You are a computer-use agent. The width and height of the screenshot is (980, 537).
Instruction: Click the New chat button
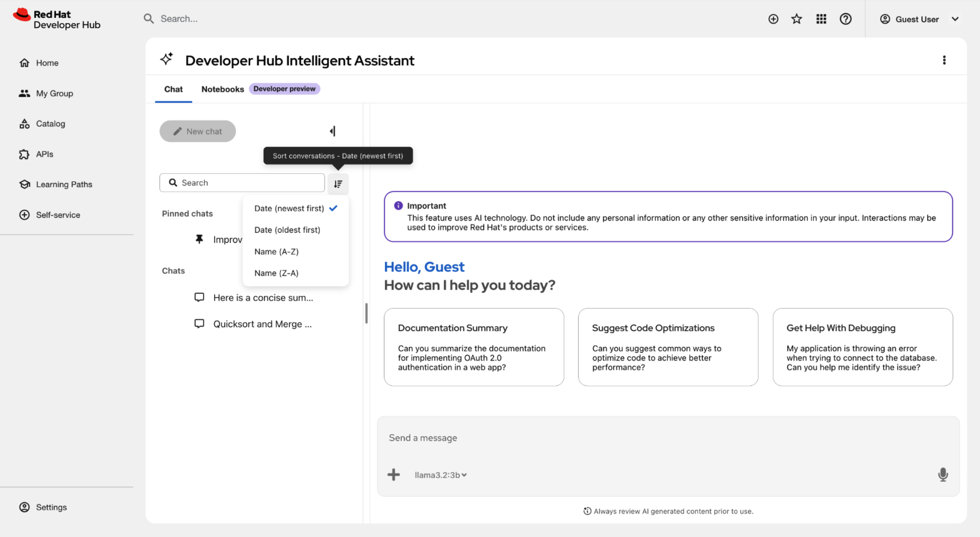pyautogui.click(x=197, y=131)
